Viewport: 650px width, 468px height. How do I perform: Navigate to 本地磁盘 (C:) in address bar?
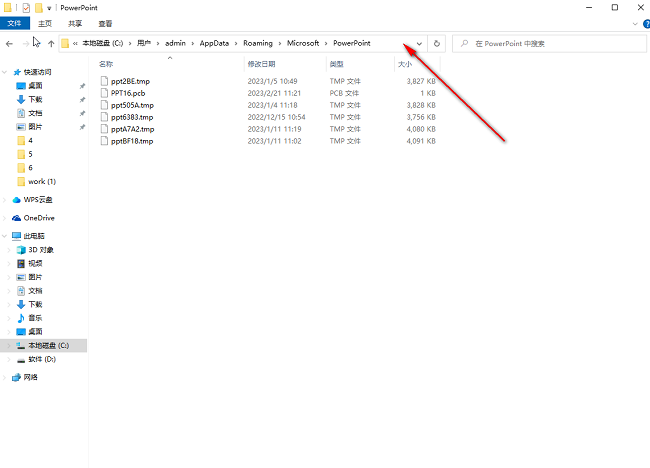(102, 43)
